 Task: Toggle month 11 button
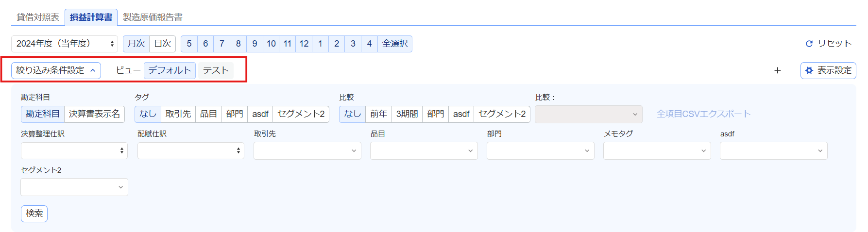tap(288, 44)
